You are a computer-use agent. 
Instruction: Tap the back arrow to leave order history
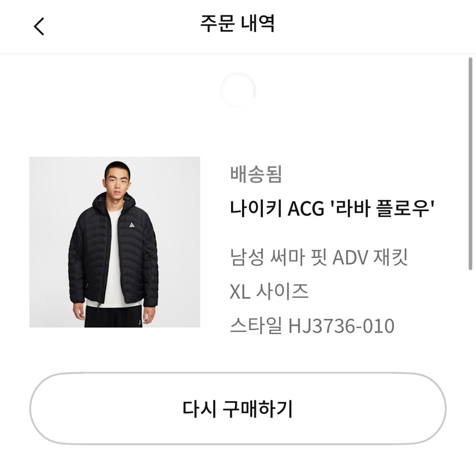point(39,26)
